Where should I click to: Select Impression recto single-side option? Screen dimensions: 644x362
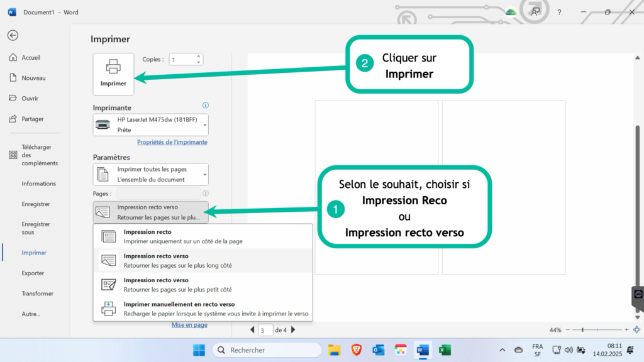click(203, 236)
